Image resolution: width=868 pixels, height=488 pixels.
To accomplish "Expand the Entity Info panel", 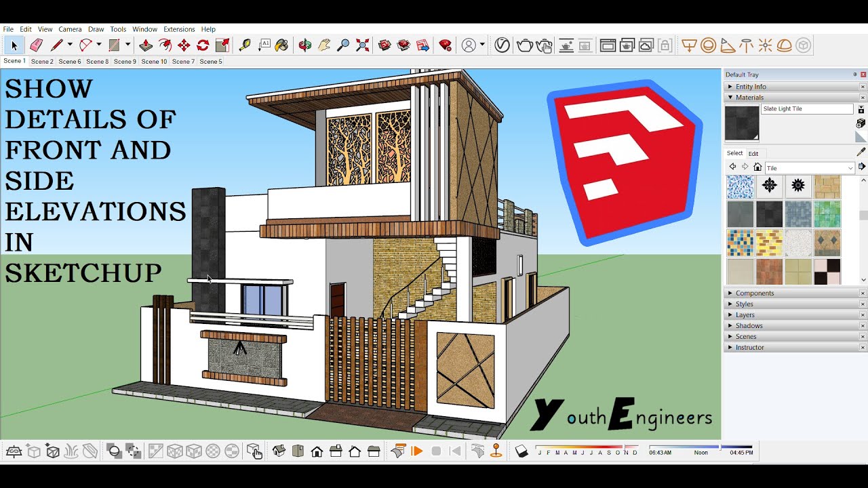I will coord(795,87).
